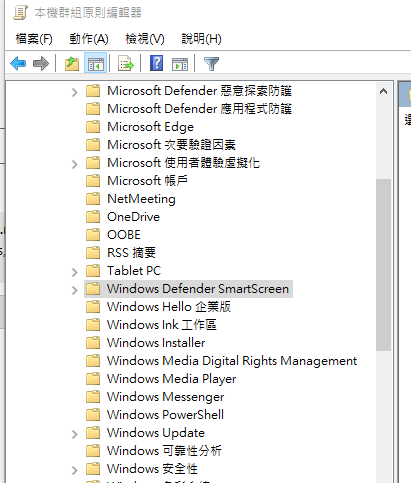Viewport: 411px width, 483px height.
Task: Select the Windows 安全性 folder
Action: [x=152, y=469]
